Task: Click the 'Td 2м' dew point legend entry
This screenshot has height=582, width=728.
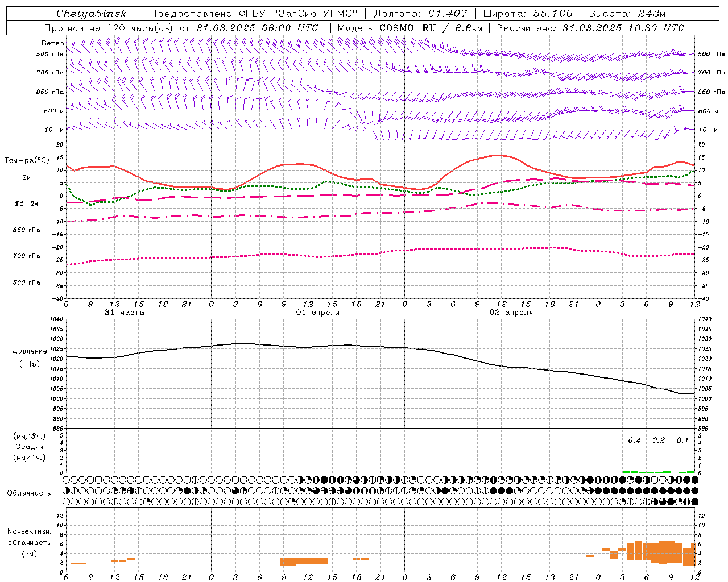Action: (27, 203)
